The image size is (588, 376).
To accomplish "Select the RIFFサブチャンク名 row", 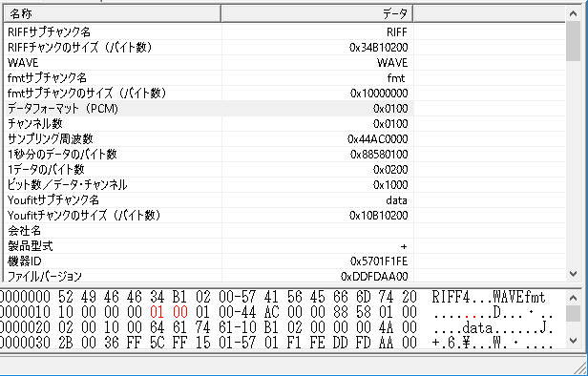I will (284, 32).
